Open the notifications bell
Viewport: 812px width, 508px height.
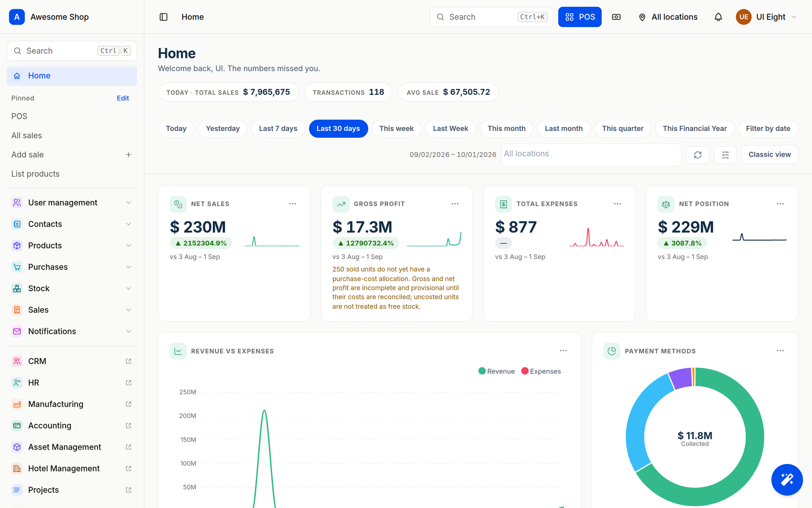(718, 17)
